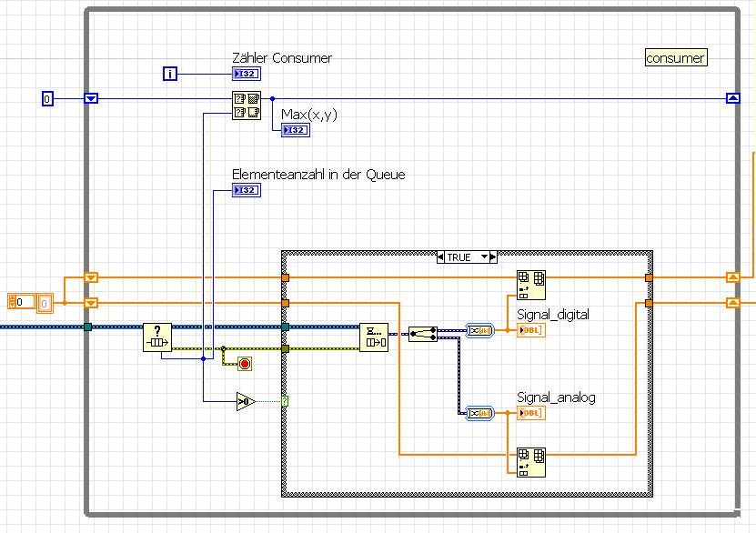
Task: Click the red stop loop condition terminal
Action: pyautogui.click(x=245, y=363)
